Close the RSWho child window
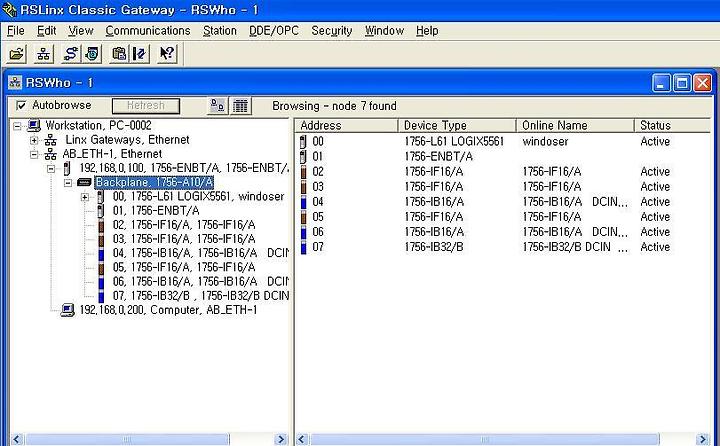This screenshot has width=720, height=446. pos(703,83)
